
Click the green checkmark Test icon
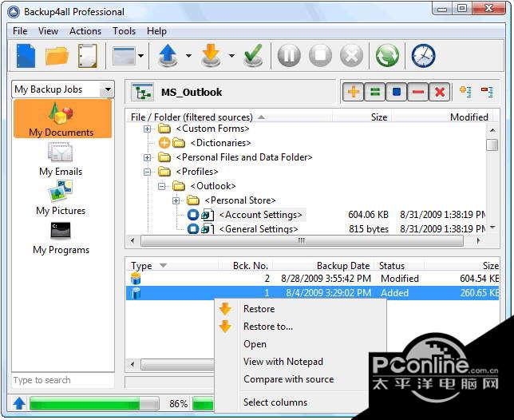[253, 56]
